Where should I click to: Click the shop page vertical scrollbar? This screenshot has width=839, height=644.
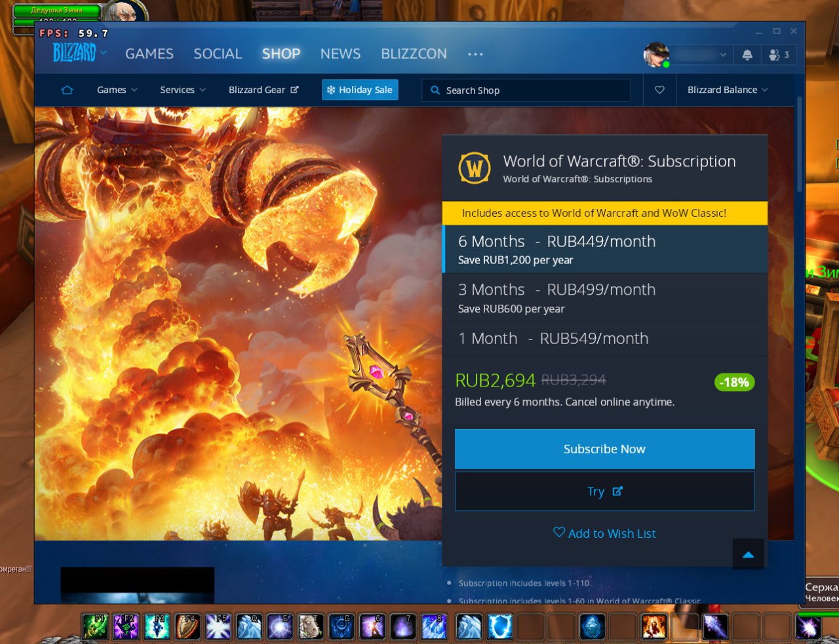click(x=800, y=144)
